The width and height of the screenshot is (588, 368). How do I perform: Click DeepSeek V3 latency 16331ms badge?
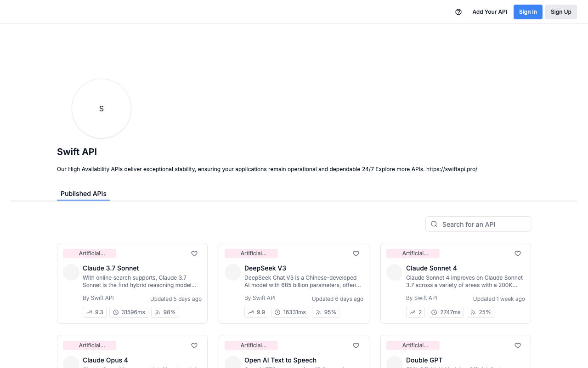(x=290, y=312)
